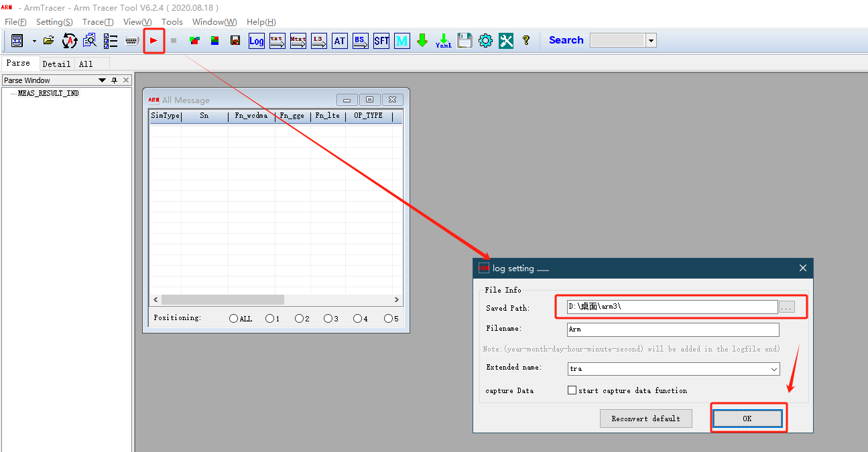Open the Trace menu
The width and height of the screenshot is (868, 452).
pyautogui.click(x=98, y=22)
